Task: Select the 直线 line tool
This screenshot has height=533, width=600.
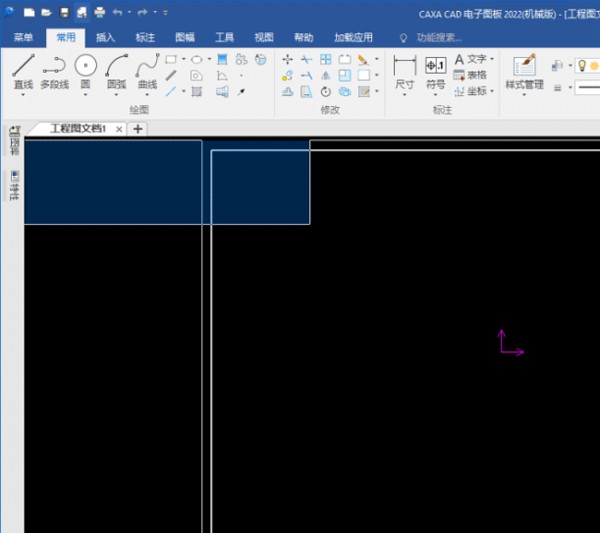Action: [x=23, y=72]
